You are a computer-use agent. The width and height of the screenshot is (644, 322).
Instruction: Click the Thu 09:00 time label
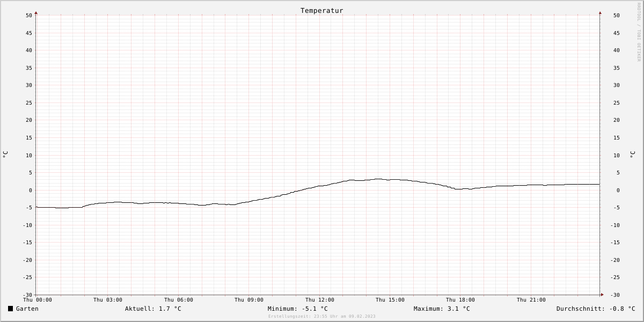249,300
